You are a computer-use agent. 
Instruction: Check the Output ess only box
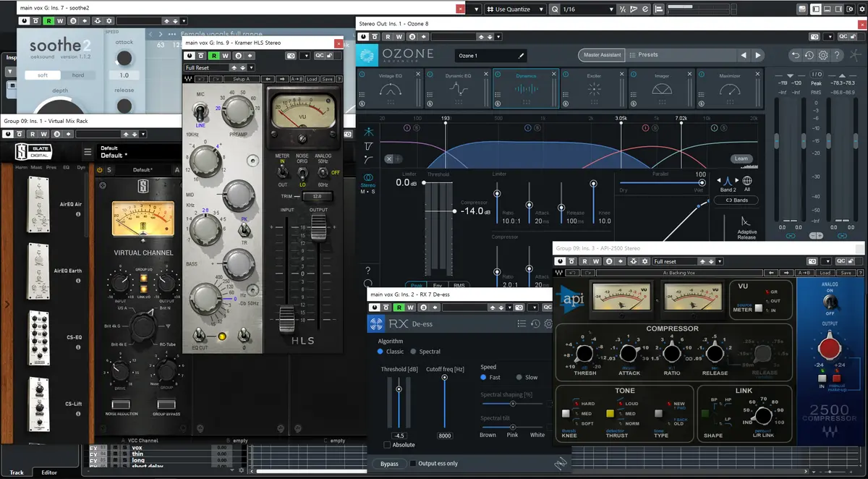point(413,464)
